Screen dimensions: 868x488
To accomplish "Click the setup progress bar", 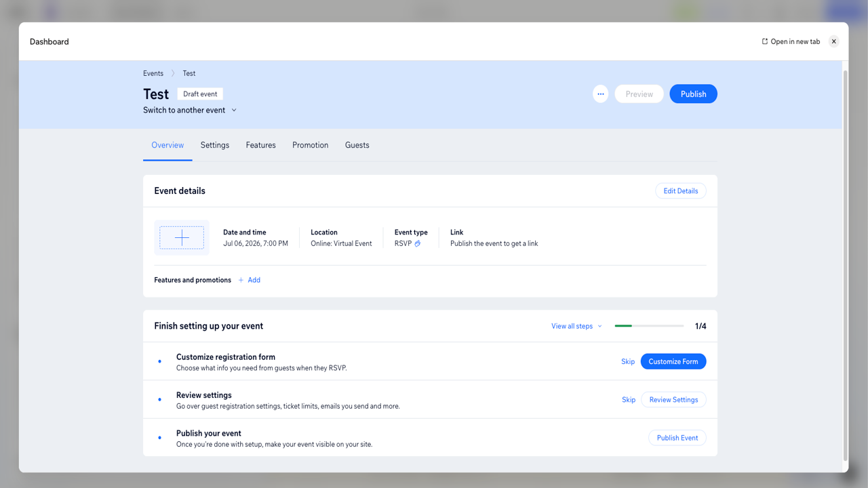I will coord(649,326).
